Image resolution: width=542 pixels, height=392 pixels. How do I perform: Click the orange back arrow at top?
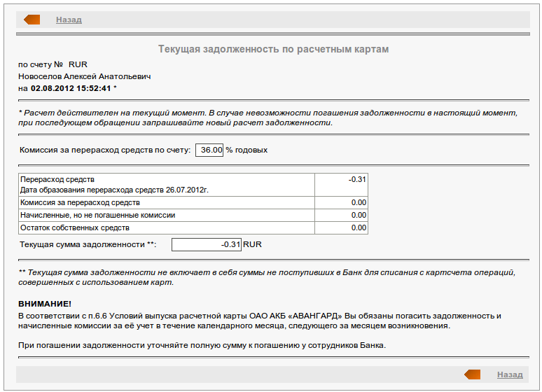click(x=32, y=20)
